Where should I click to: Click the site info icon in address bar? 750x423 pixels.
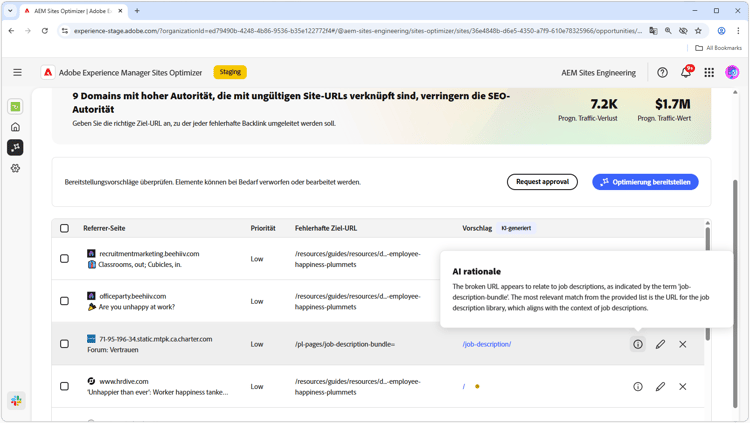(65, 31)
